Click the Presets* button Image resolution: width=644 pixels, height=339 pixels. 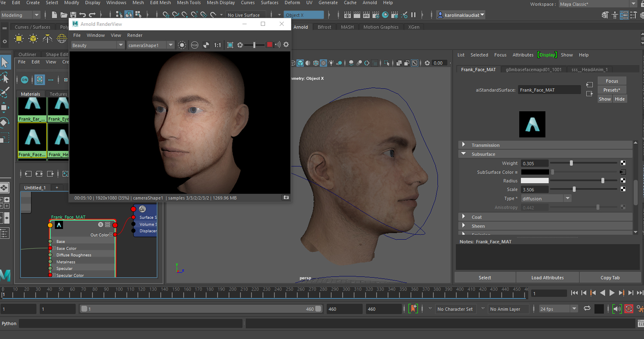pyautogui.click(x=612, y=90)
